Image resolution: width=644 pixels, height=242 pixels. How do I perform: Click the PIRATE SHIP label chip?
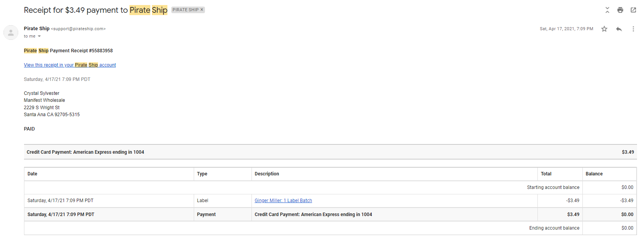(x=186, y=10)
